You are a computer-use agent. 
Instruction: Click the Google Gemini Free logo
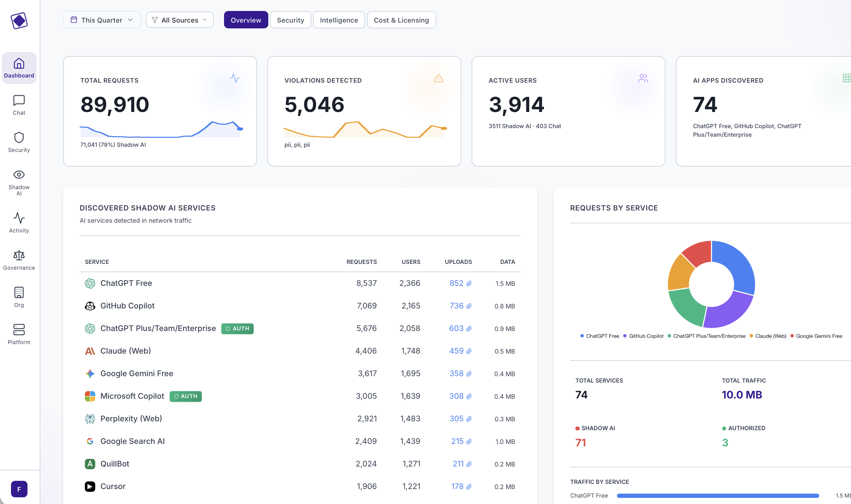tap(90, 374)
